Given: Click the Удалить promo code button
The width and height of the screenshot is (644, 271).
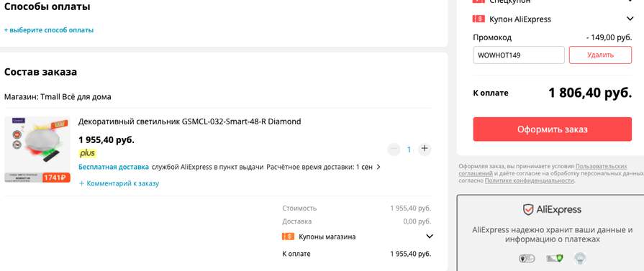Looking at the screenshot, I should pyautogui.click(x=600, y=55).
